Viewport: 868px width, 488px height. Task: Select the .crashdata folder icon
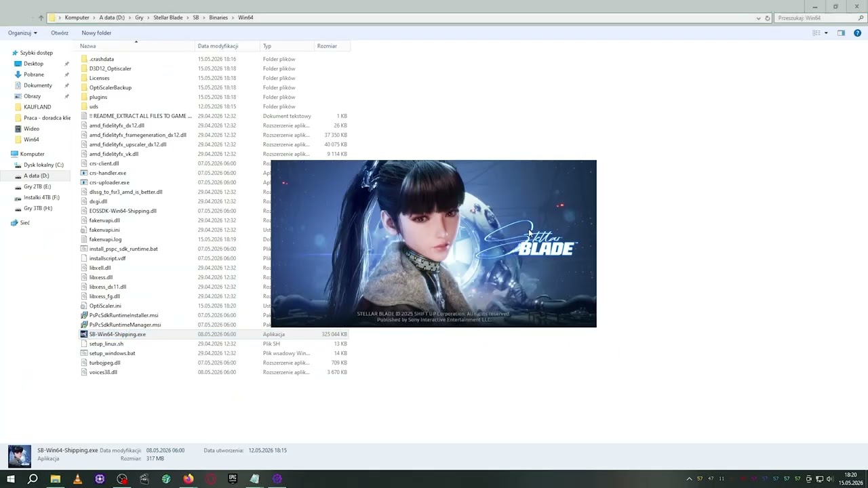84,59
